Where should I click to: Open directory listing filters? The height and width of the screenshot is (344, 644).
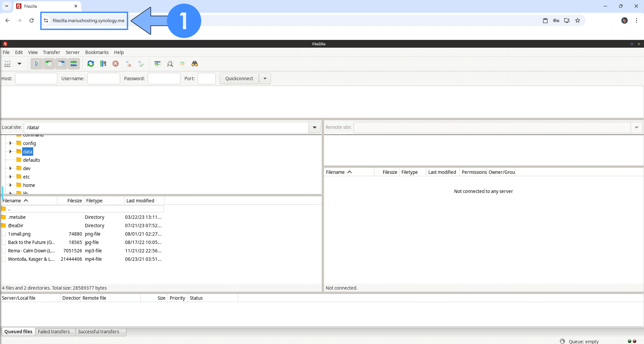point(158,64)
